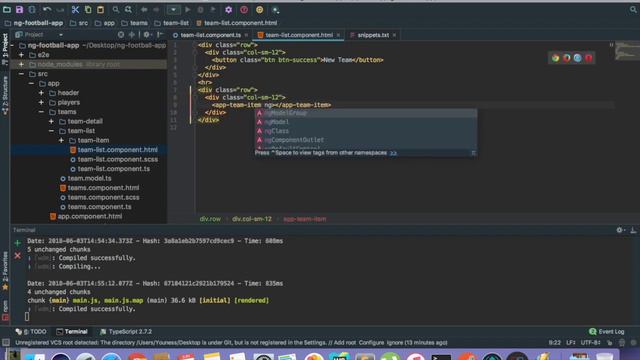Select ngModel from autocomplete list
640x360 pixels.
tap(366, 122)
